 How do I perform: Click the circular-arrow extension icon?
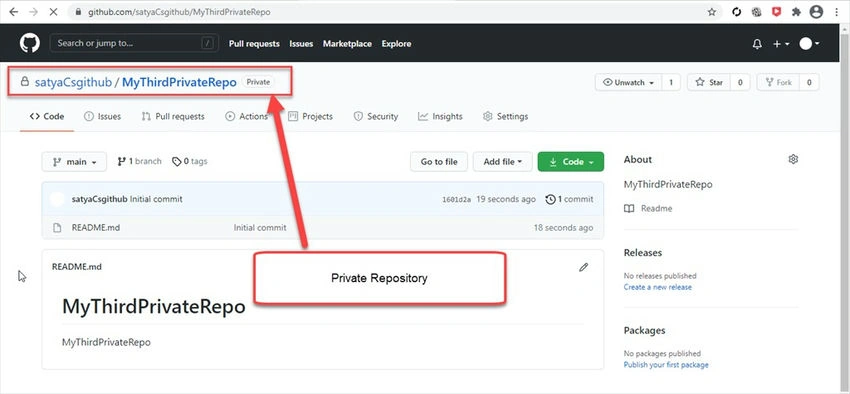pos(737,12)
